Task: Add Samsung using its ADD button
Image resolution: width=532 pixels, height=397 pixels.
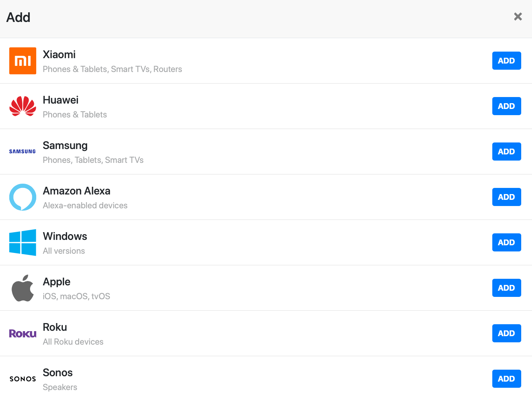Action: click(x=507, y=152)
